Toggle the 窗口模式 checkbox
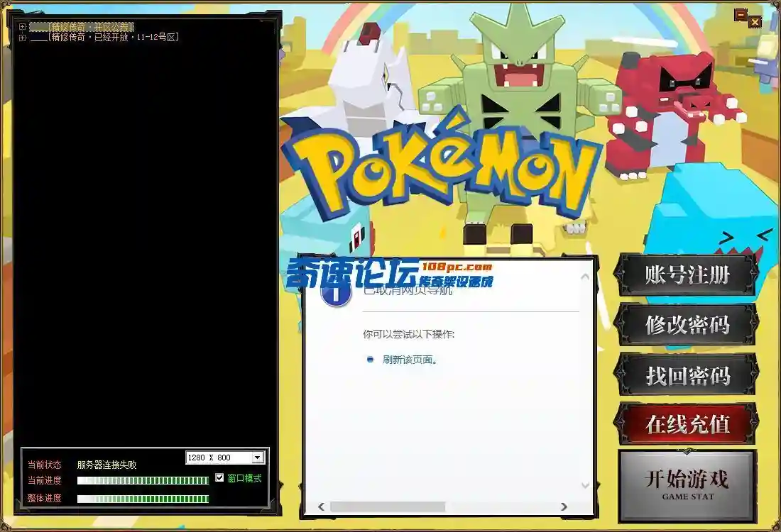This screenshot has width=781, height=532. [219, 478]
